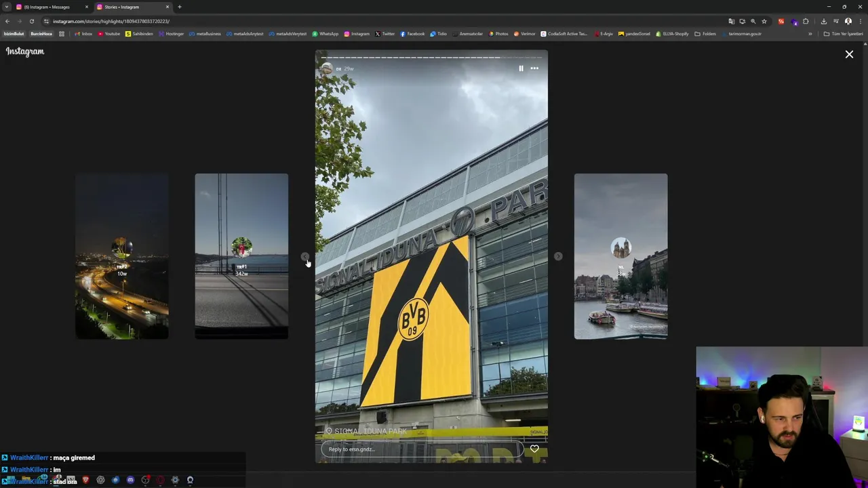Go to the next story arrow

click(558, 256)
